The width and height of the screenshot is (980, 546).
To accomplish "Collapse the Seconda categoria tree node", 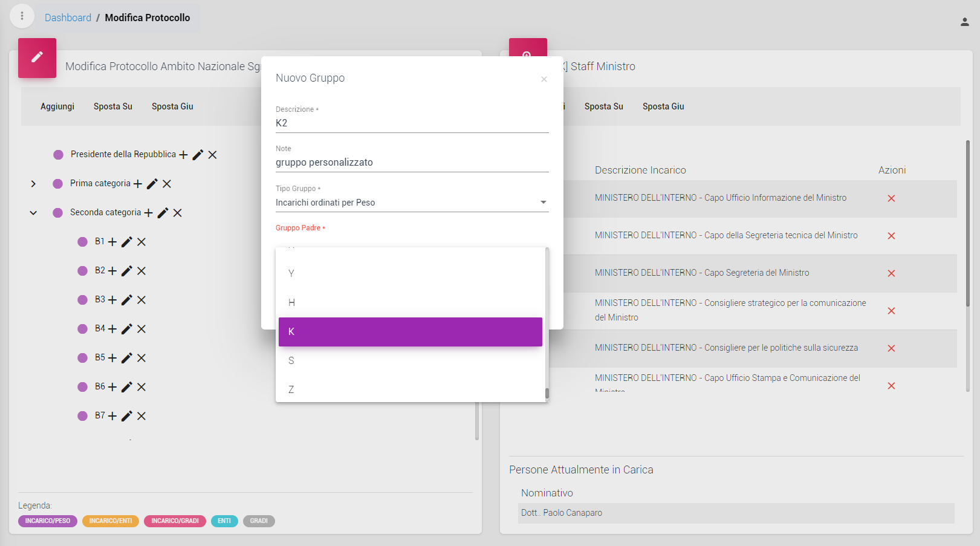I will pyautogui.click(x=33, y=213).
